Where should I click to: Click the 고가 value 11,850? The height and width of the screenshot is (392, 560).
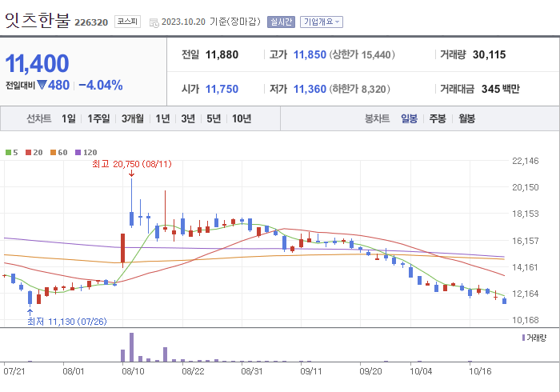(310, 54)
